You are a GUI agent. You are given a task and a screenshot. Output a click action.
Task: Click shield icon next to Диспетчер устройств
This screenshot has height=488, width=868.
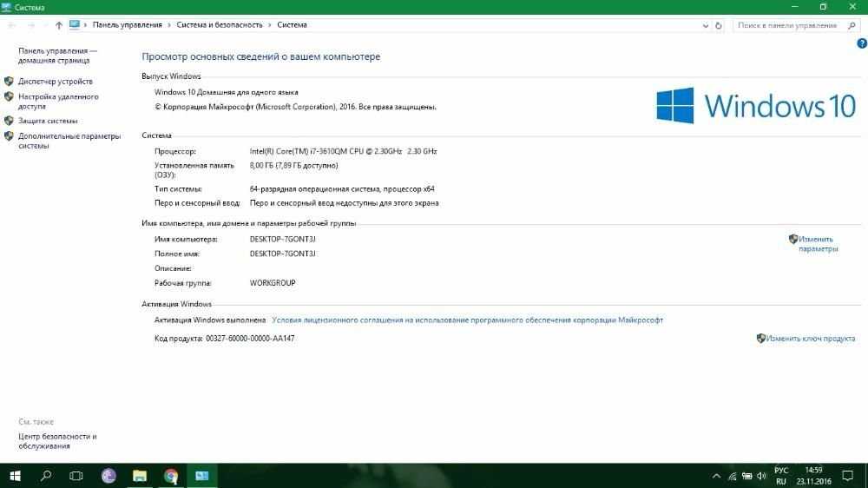9,82
